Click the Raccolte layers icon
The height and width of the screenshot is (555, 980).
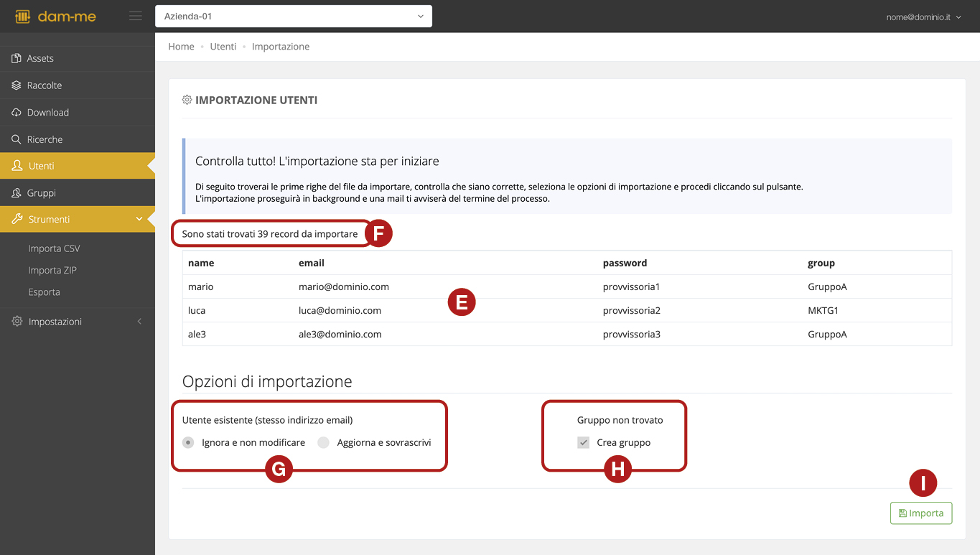pyautogui.click(x=17, y=85)
